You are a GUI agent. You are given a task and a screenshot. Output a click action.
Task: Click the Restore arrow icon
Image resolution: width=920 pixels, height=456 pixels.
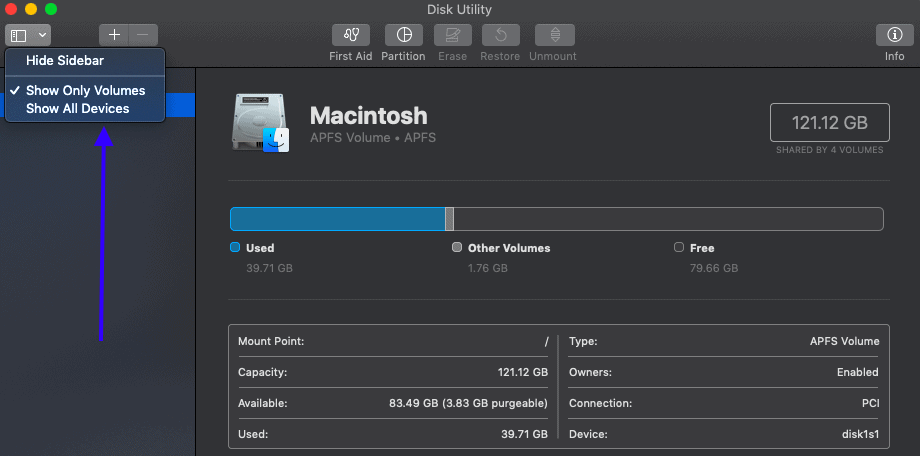[x=500, y=35]
